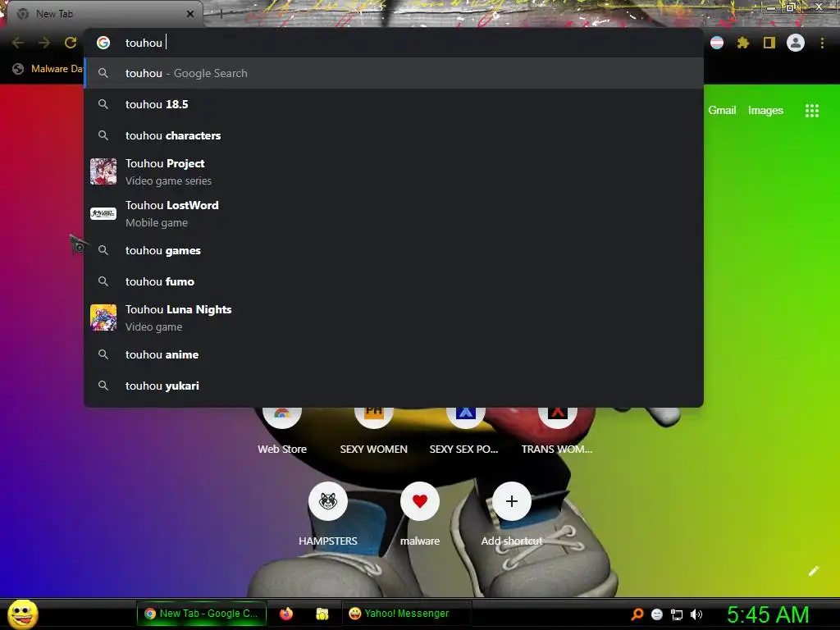This screenshot has height=630, width=840.
Task: Choose the 'touhou anime' suggestion
Action: 393,354
